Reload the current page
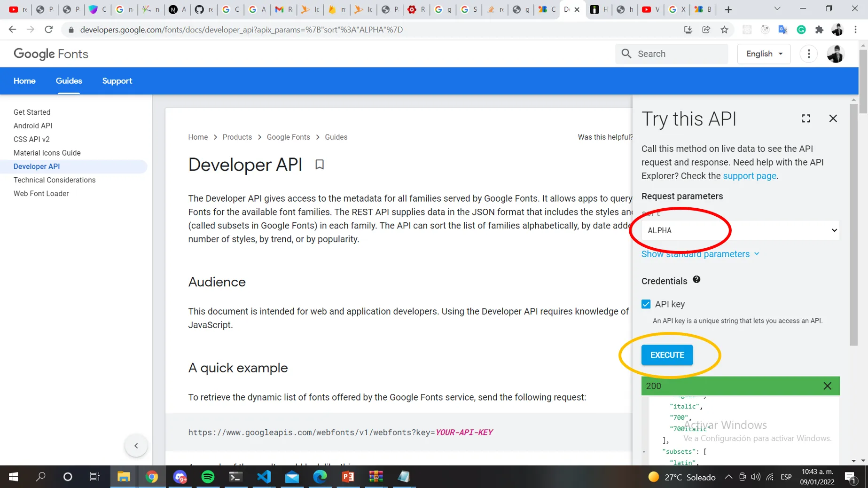Screen dimensions: 868x488 [49, 30]
